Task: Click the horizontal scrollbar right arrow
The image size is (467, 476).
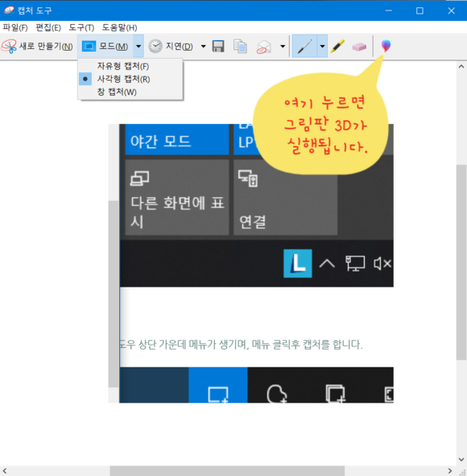Action: [x=450, y=471]
